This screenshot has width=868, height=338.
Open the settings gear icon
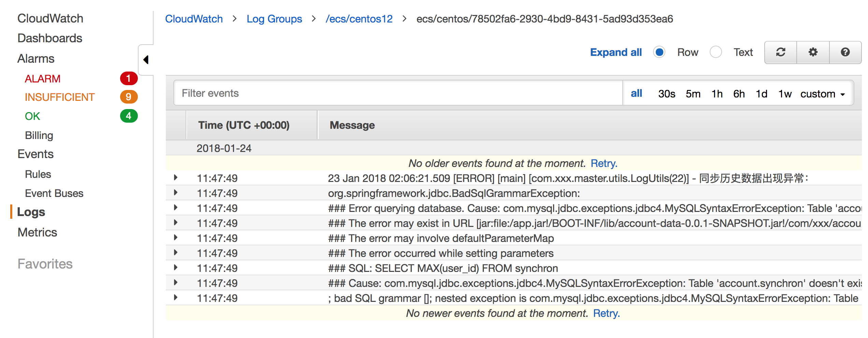(x=813, y=52)
